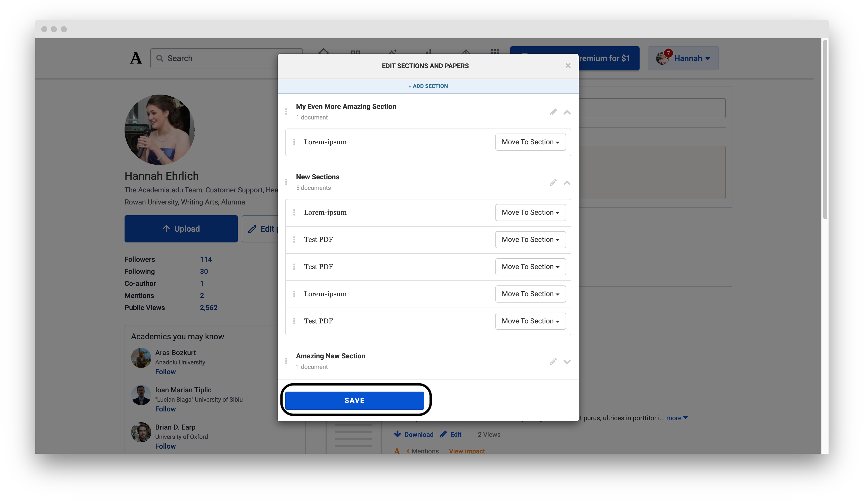Open the Co-author count 1

(x=202, y=283)
